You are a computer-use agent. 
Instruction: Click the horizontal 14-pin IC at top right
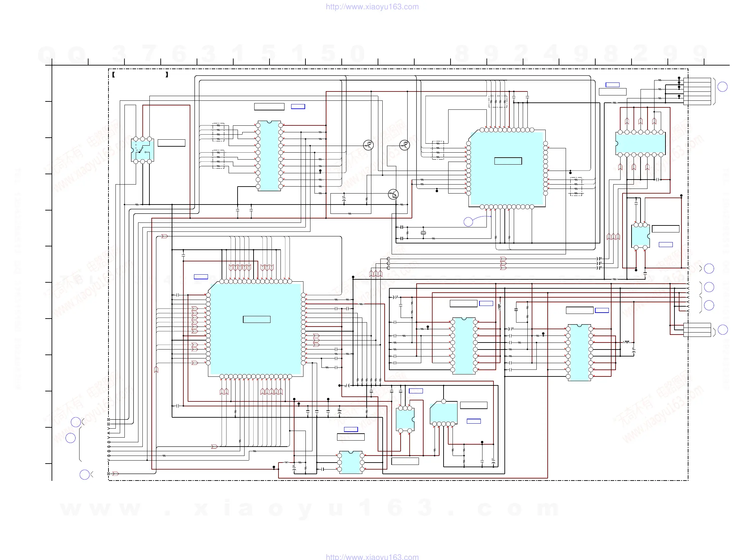coord(640,143)
